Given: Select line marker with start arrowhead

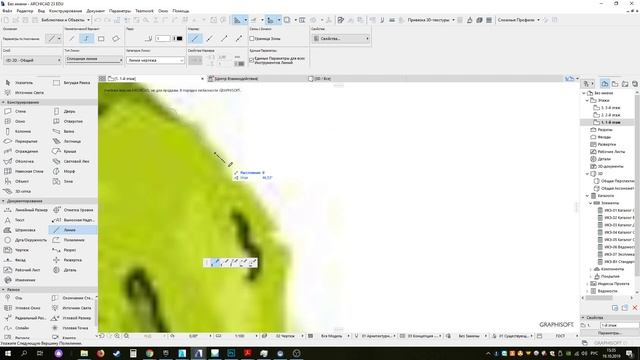Looking at the screenshot, I should (210, 39).
